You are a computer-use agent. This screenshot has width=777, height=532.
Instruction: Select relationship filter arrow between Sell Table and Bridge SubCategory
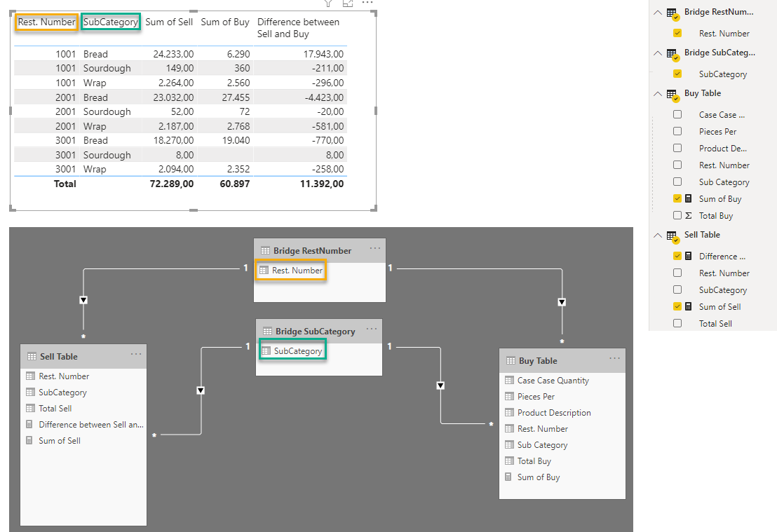click(201, 391)
